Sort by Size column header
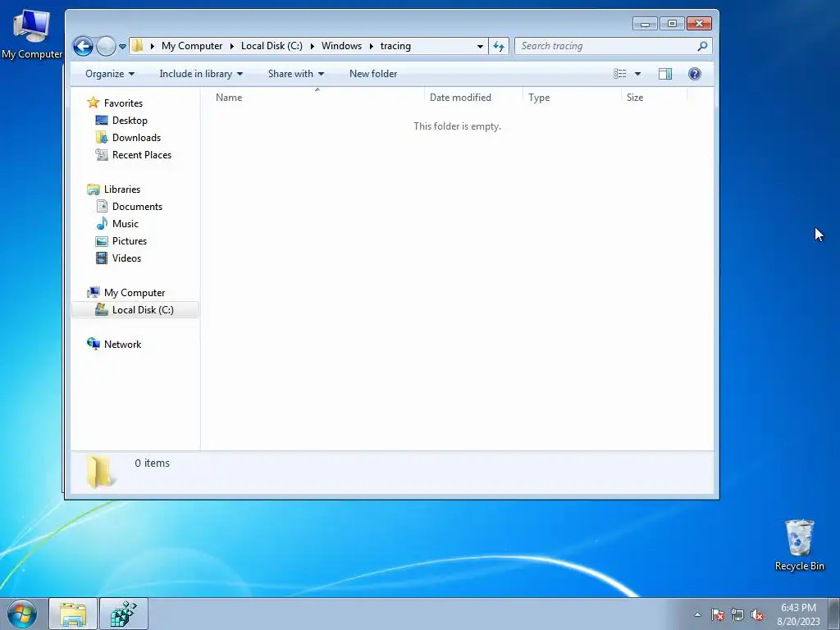Image resolution: width=840 pixels, height=630 pixels. pos(654,98)
